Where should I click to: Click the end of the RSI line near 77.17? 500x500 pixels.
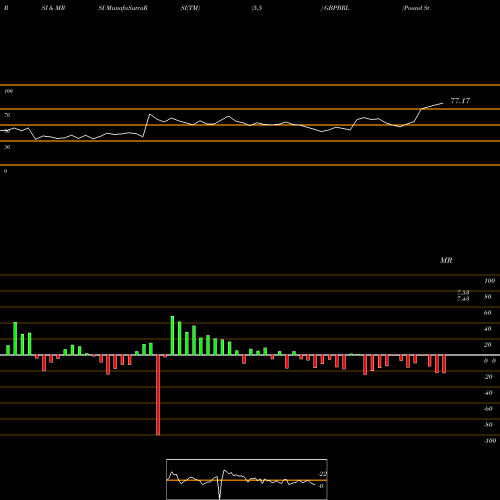click(x=443, y=103)
